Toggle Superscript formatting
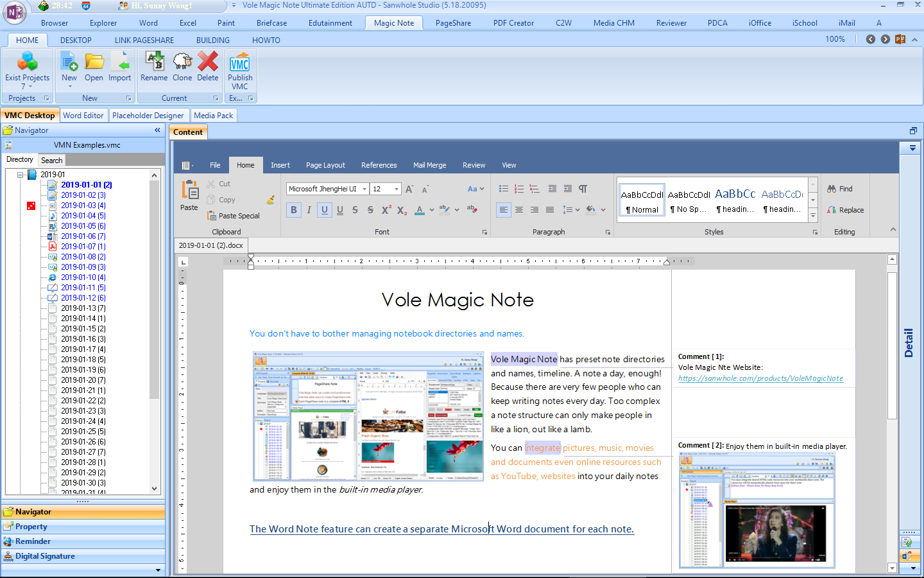The image size is (924, 578). [386, 210]
